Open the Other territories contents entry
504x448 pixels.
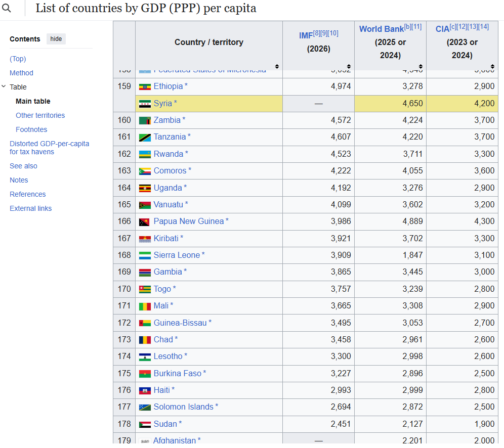40,115
